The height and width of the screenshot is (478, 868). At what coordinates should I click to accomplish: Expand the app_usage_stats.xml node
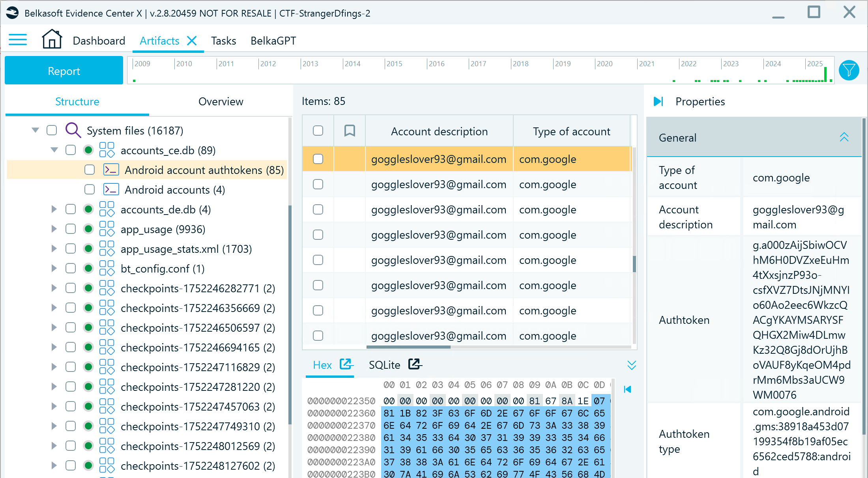click(54, 248)
